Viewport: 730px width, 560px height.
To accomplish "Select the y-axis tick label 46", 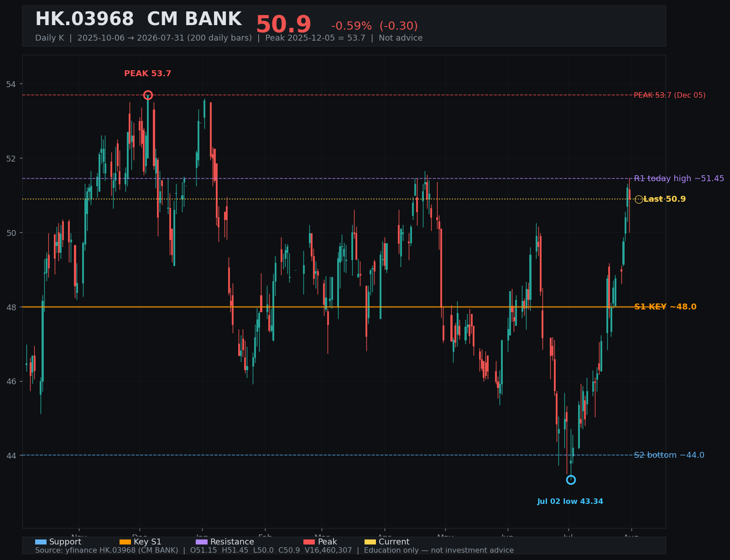I will pyautogui.click(x=11, y=381).
